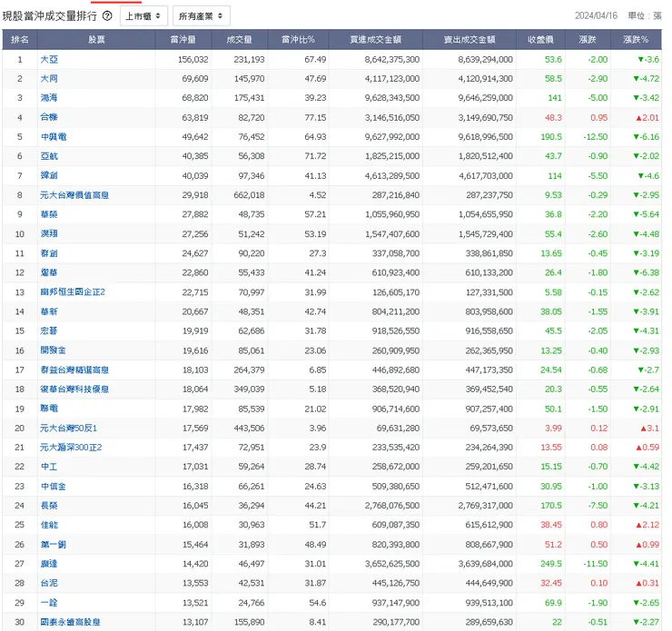Open the 中興電 stock link
The width and height of the screenshot is (672, 631).
[54, 137]
